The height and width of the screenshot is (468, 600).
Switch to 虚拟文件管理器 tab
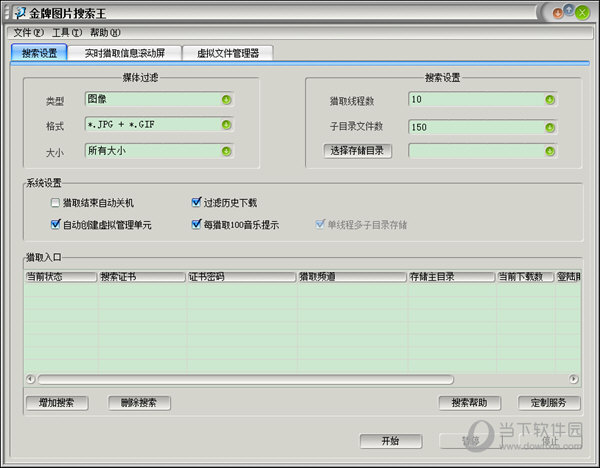tap(228, 52)
